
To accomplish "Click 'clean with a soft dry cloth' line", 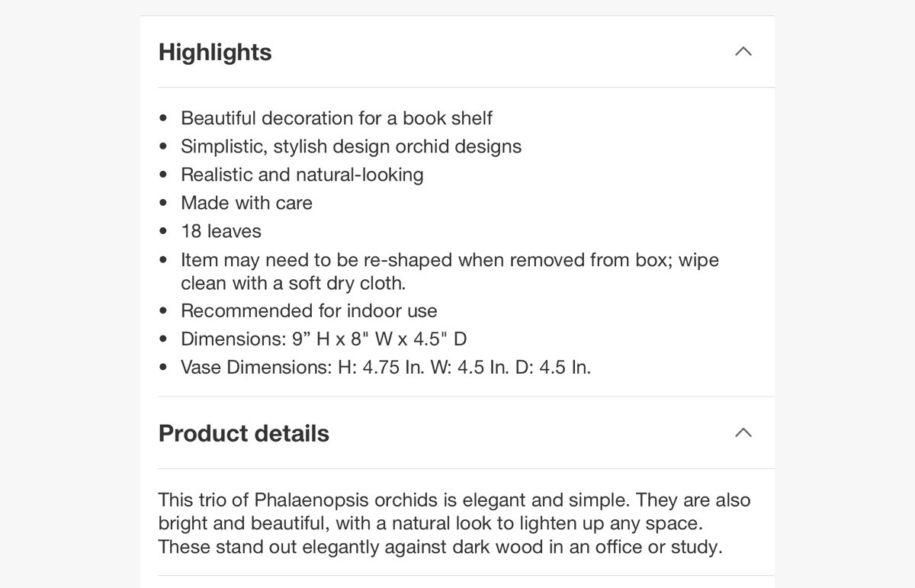I will click(x=293, y=283).
